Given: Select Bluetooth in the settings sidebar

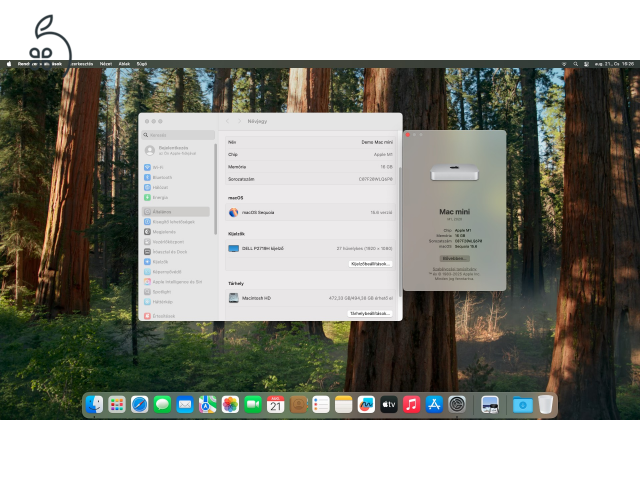Looking at the screenshot, I should 162,177.
